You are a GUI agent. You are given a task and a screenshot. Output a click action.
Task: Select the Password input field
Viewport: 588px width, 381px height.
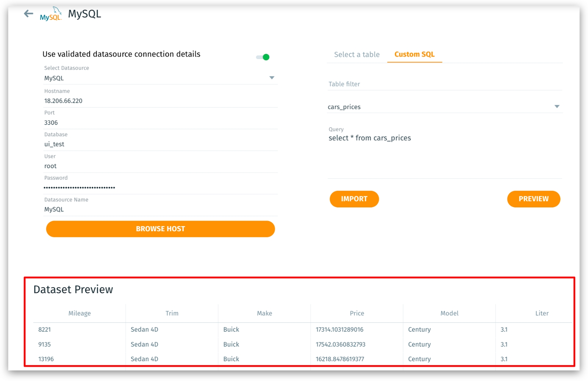pyautogui.click(x=160, y=188)
